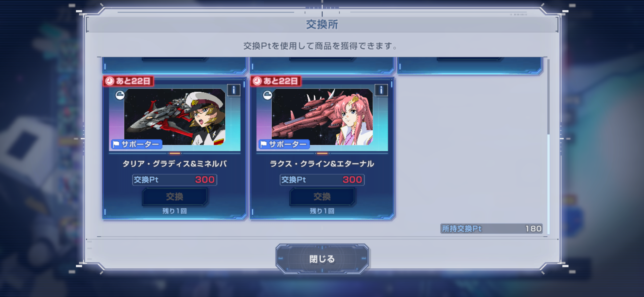Tap partially visible card above Lacus card
Image resolution: width=644 pixels, height=297 pixels.
(x=322, y=65)
